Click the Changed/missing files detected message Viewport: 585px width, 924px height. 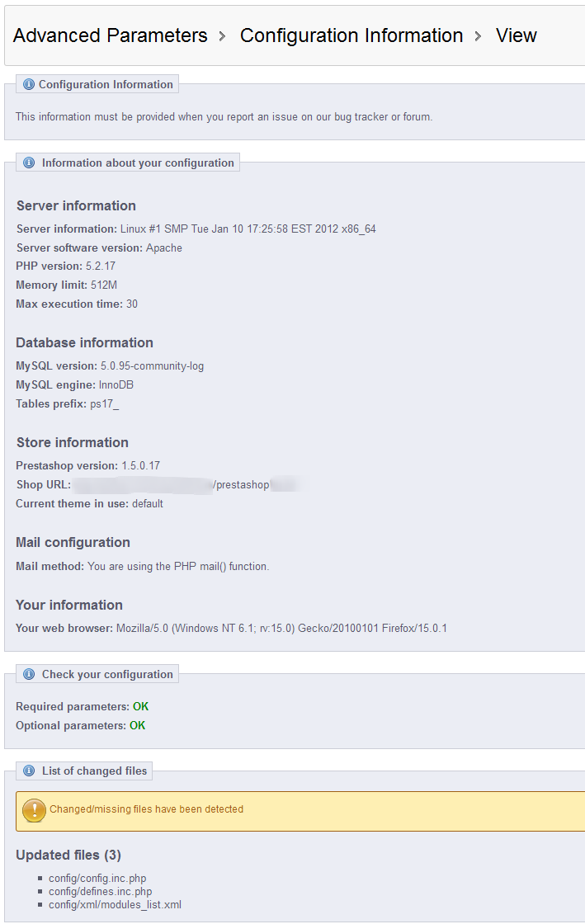[146, 809]
